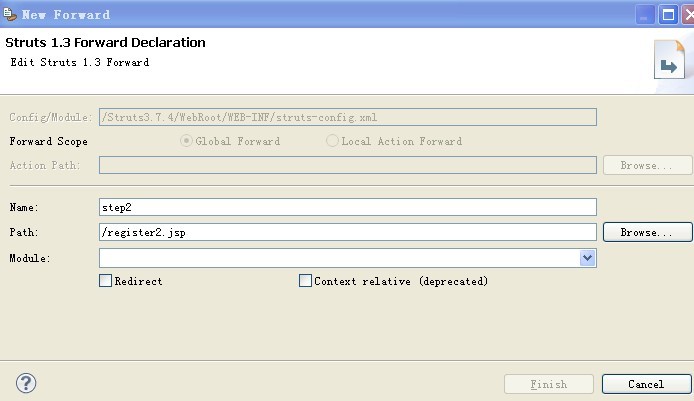Cancel the New Forward dialog

click(646, 384)
